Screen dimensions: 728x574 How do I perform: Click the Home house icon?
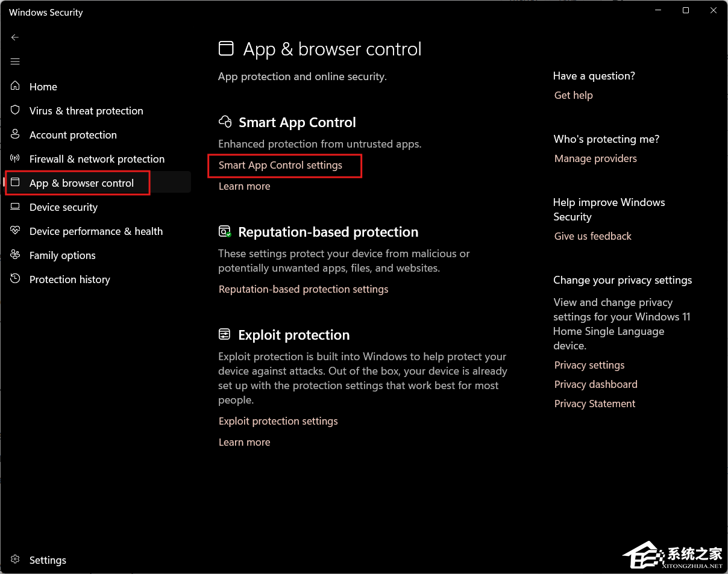pyautogui.click(x=16, y=86)
